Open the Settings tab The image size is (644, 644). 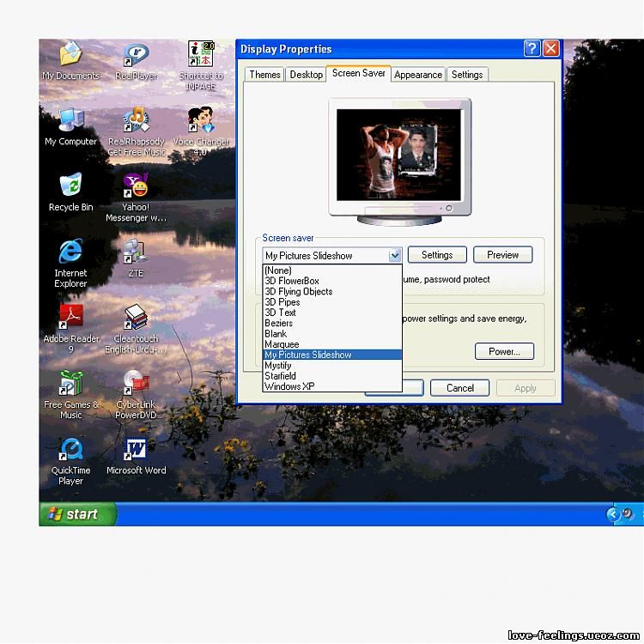click(x=467, y=75)
